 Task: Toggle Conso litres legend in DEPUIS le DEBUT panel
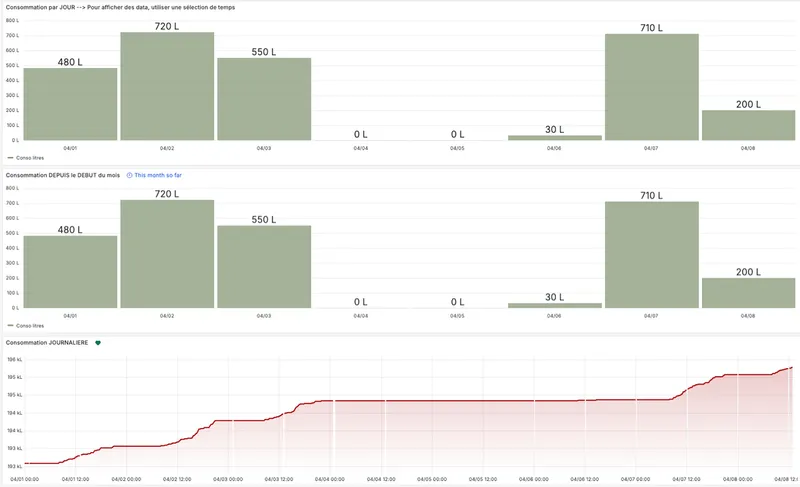click(x=26, y=326)
